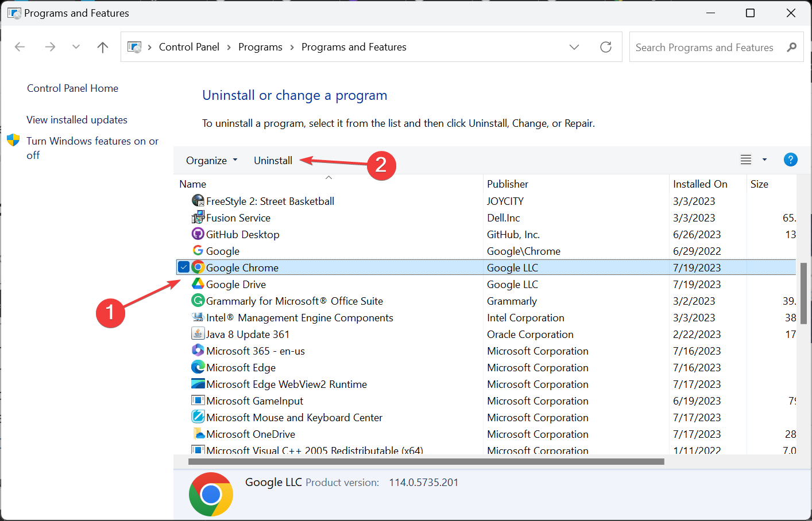Click the Chrome logo in the details pane
812x521 pixels.
pyautogui.click(x=211, y=493)
